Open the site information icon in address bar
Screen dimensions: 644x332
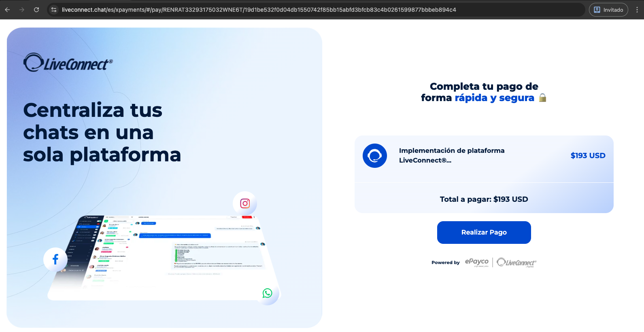click(54, 10)
